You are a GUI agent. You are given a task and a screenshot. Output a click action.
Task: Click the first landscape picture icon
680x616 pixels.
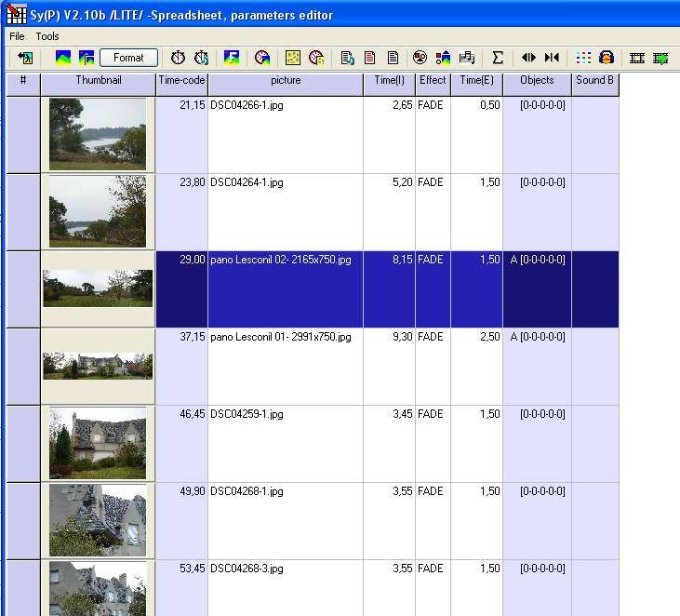coord(63,58)
